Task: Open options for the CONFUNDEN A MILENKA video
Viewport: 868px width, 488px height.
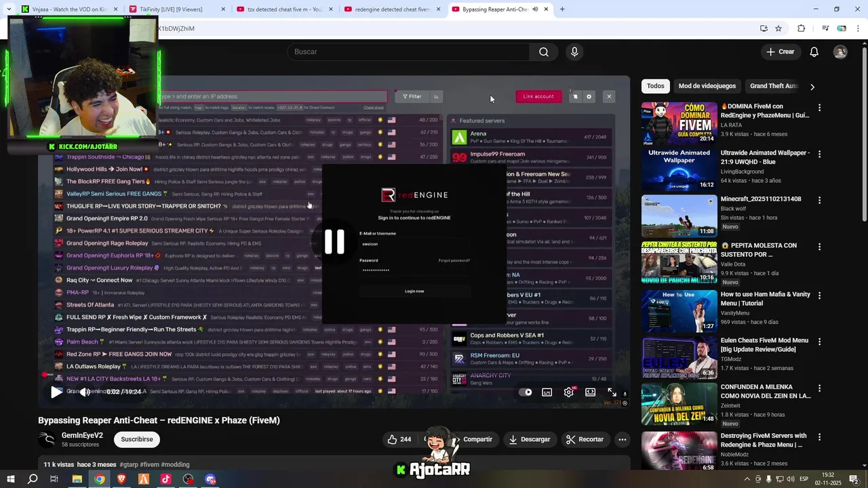Action: pyautogui.click(x=819, y=390)
